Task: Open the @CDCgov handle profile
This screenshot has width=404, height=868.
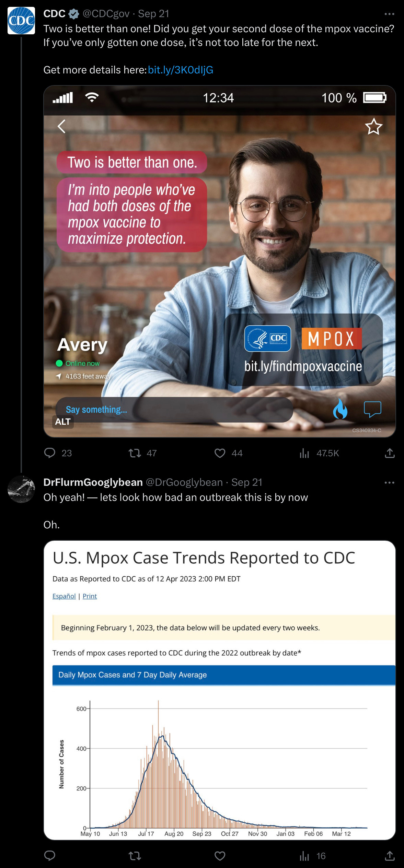Action: [x=106, y=14]
